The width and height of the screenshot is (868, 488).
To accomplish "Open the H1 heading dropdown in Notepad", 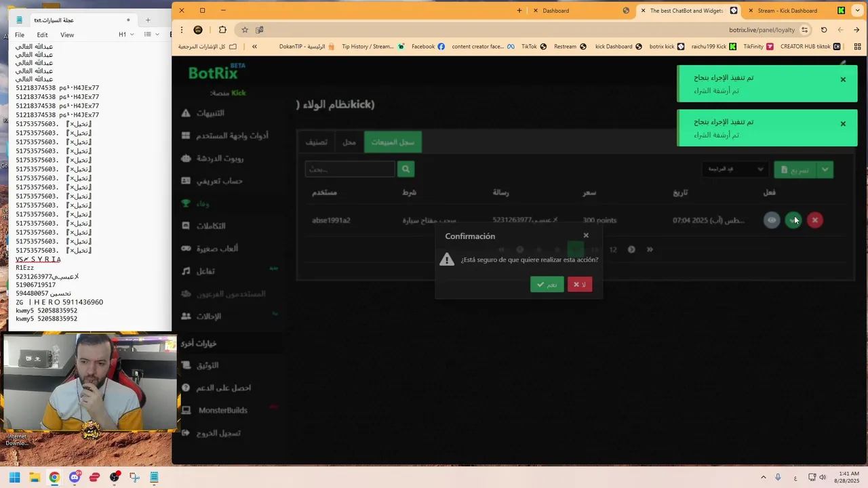I will tap(126, 35).
